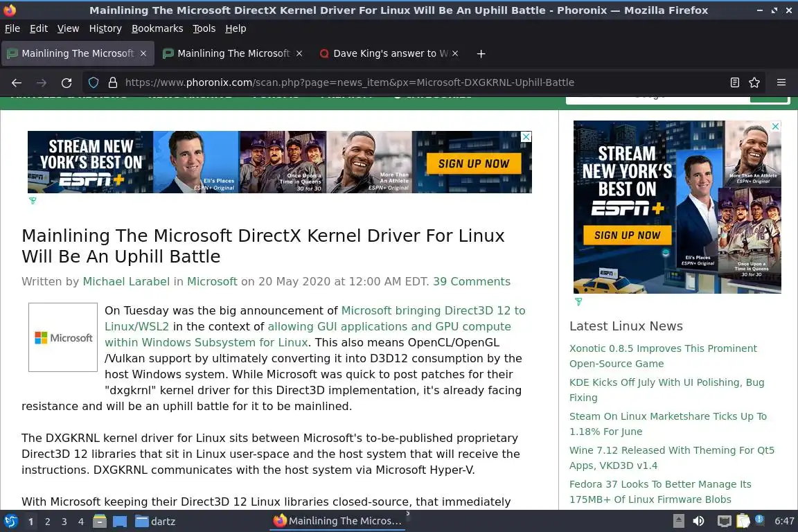Viewport: 798px width, 532px height.
Task: Follow link Microsoft bringing Direct3D 12 to Linux/WSL2
Action: point(432,310)
